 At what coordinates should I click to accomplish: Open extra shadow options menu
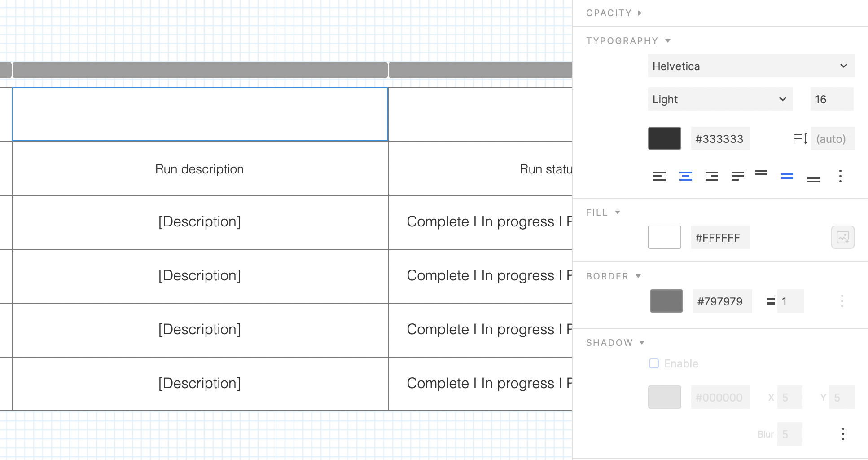point(842,434)
